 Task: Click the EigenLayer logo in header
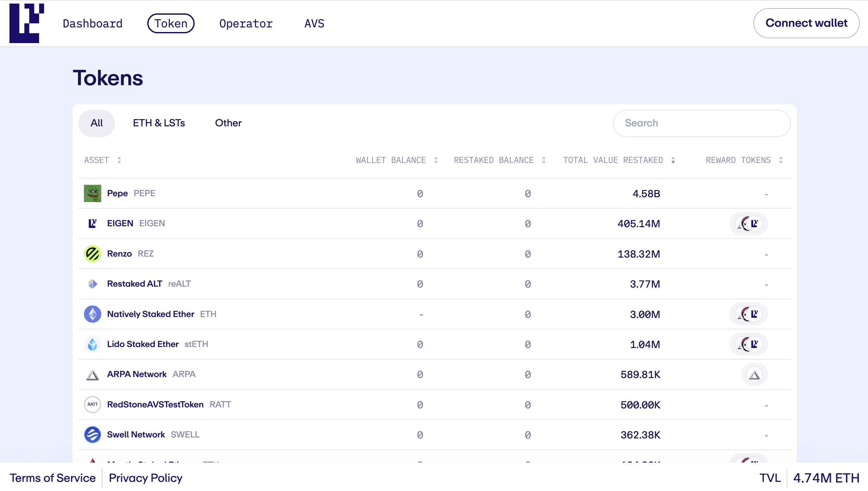(x=27, y=23)
